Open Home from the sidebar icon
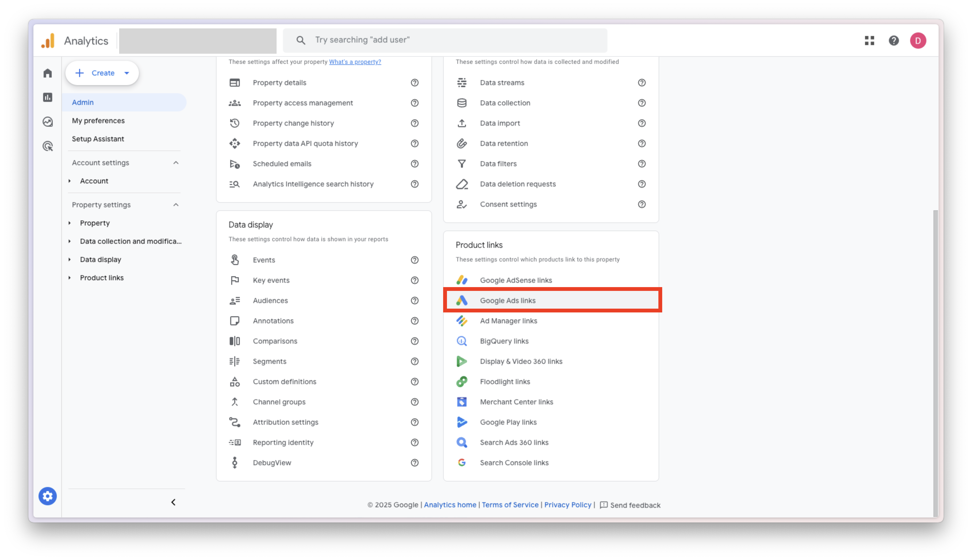Image resolution: width=972 pixels, height=560 pixels. [47, 73]
